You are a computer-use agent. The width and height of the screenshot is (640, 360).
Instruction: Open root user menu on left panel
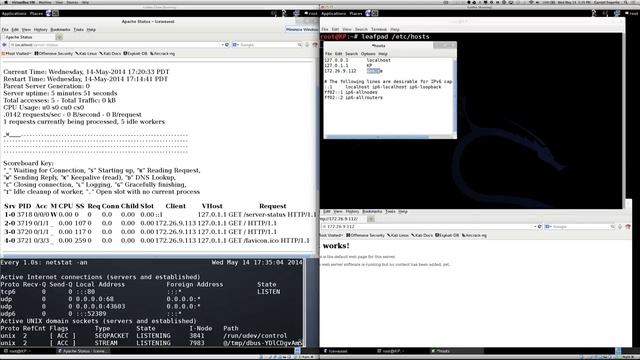coord(311,13)
